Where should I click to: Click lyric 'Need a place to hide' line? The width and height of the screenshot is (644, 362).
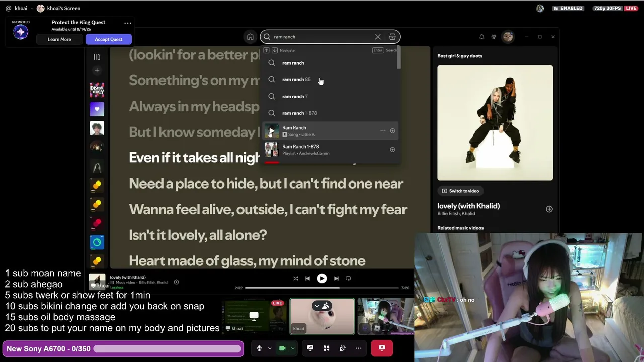click(x=266, y=184)
